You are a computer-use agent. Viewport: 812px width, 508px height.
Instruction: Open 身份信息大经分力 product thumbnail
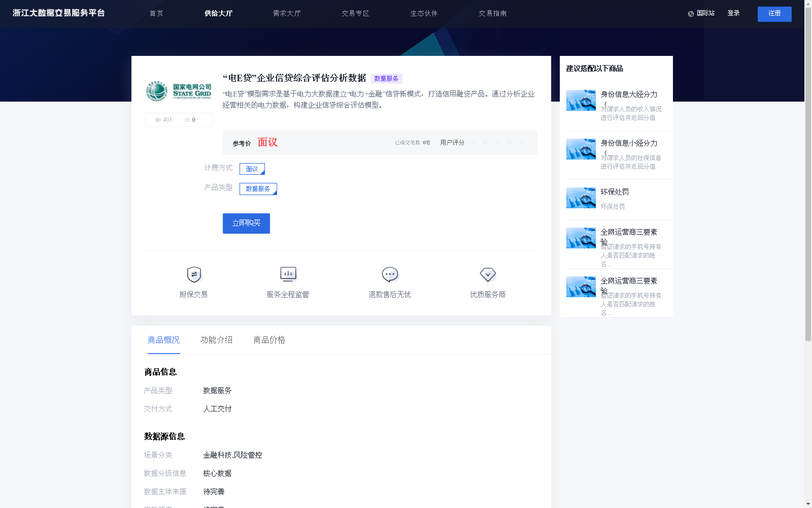[x=581, y=100]
